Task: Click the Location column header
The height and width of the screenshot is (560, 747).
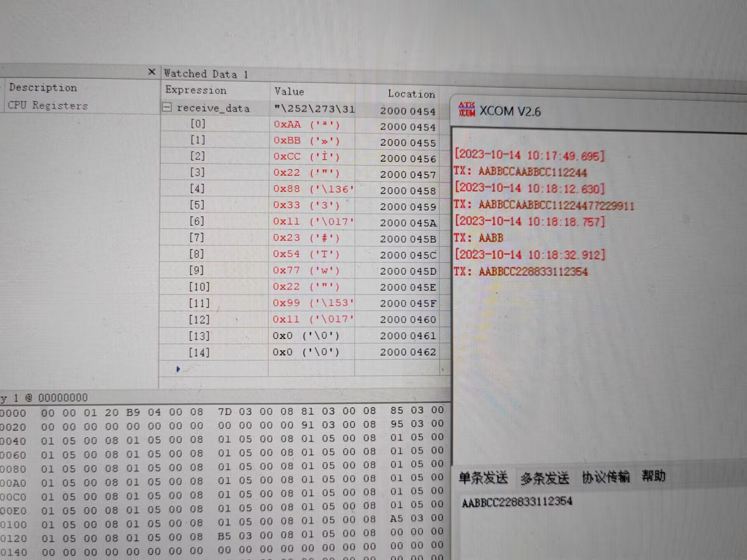Action: (x=411, y=94)
